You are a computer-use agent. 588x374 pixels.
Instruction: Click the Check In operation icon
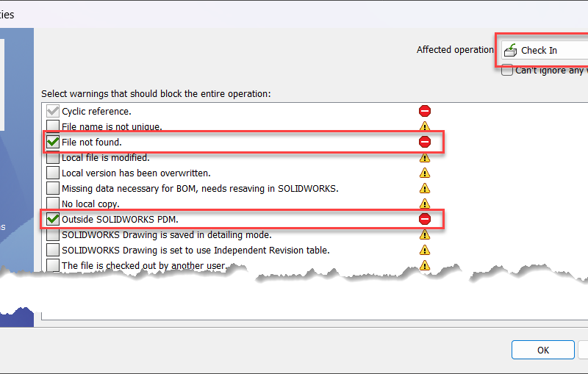[510, 50]
